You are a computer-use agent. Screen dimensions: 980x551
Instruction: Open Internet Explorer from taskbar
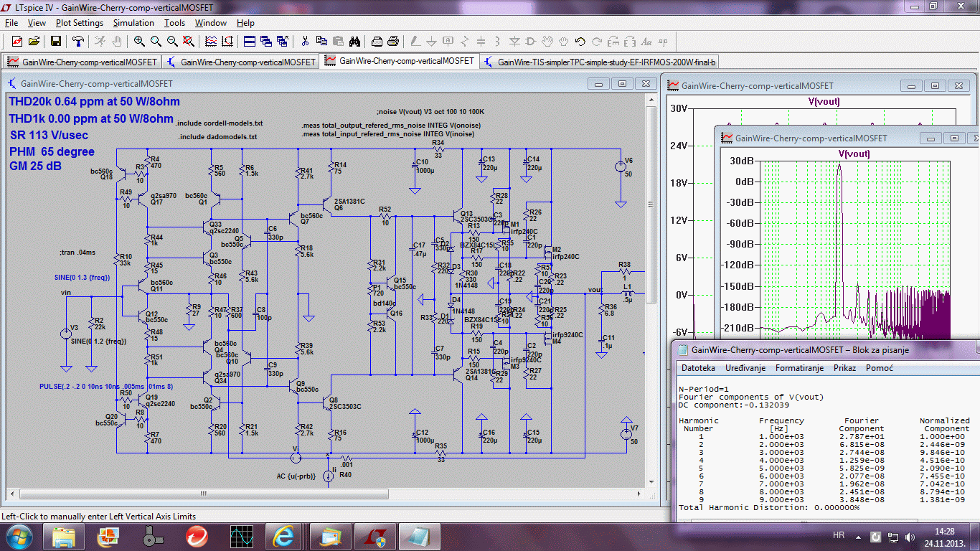(x=283, y=536)
